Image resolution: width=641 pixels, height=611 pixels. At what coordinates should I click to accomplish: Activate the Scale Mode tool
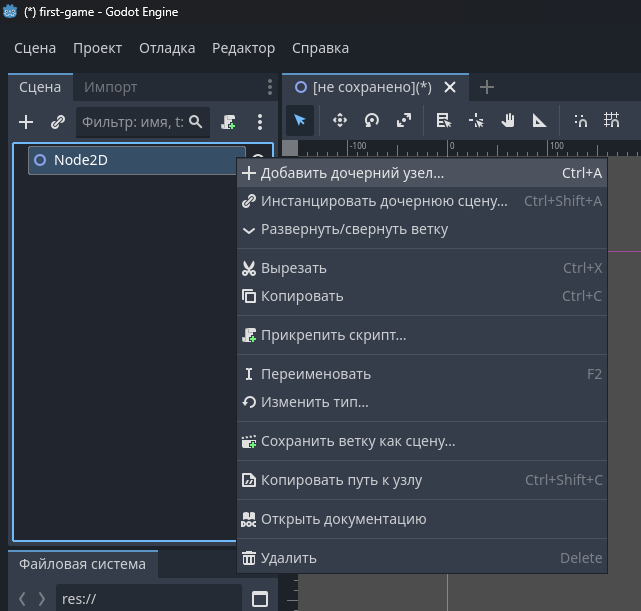[404, 121]
